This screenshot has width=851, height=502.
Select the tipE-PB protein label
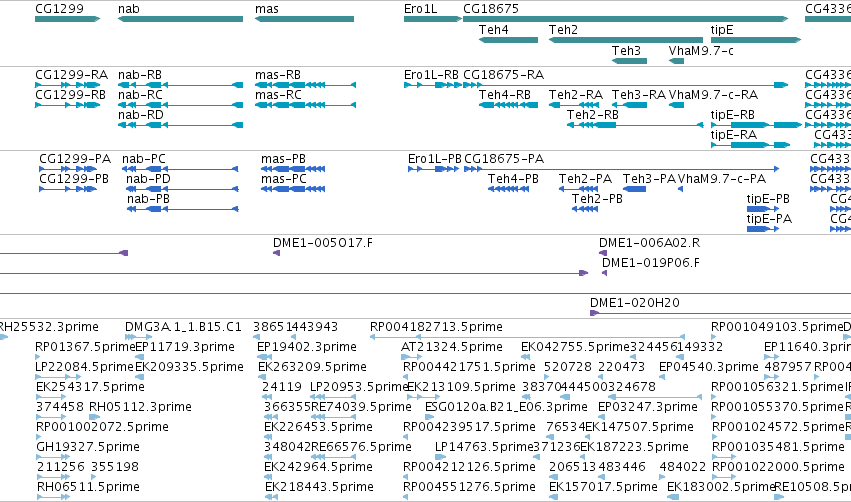point(769,199)
